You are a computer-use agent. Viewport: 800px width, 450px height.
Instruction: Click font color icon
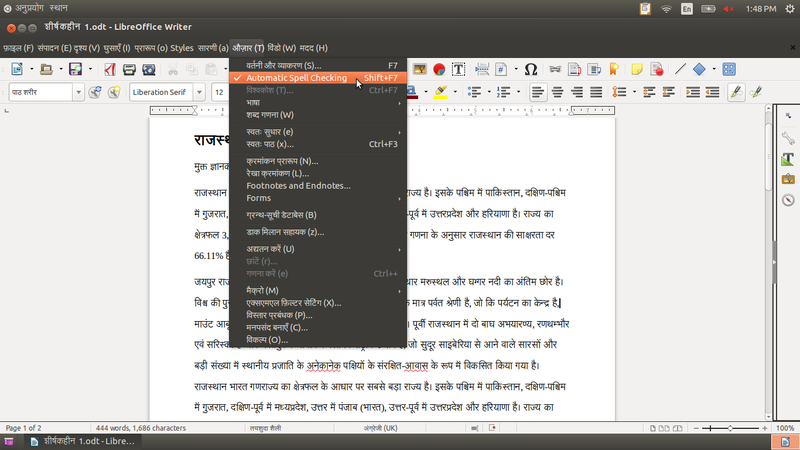(x=412, y=92)
